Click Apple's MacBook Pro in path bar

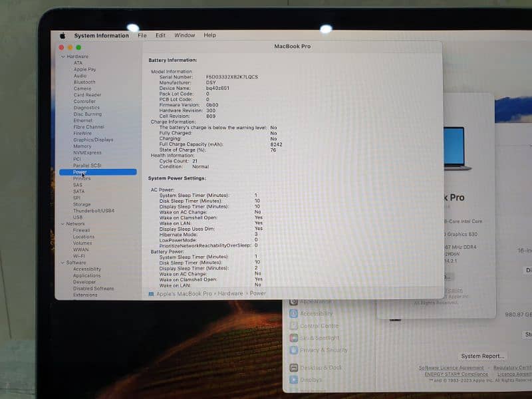(x=184, y=294)
